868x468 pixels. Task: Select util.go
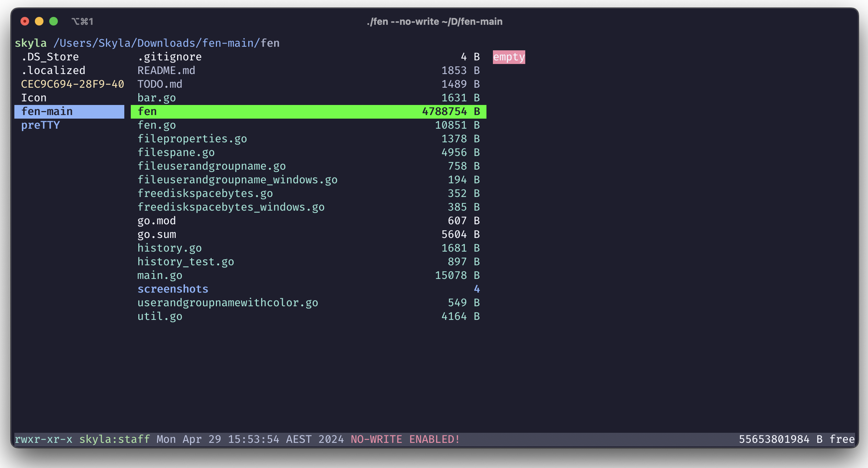tap(309, 316)
